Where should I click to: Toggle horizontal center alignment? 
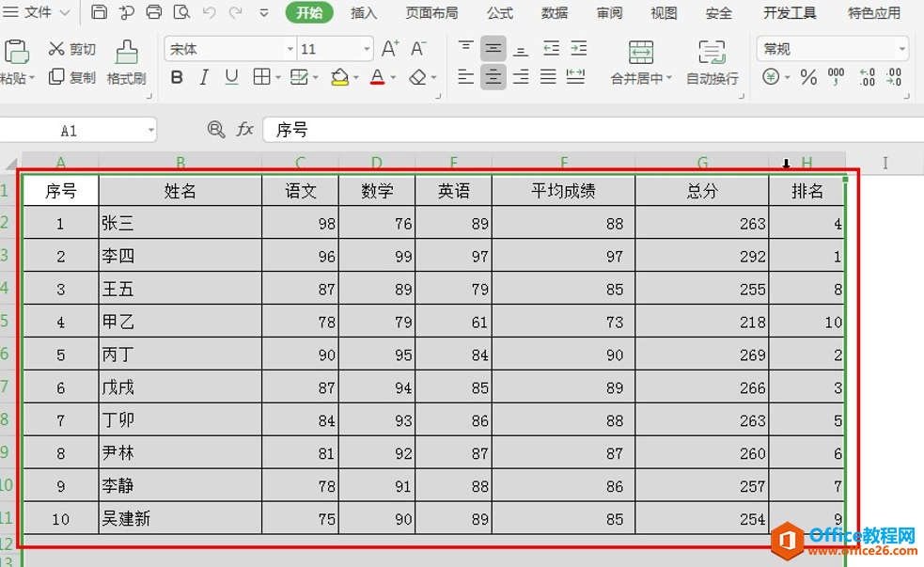click(x=493, y=76)
